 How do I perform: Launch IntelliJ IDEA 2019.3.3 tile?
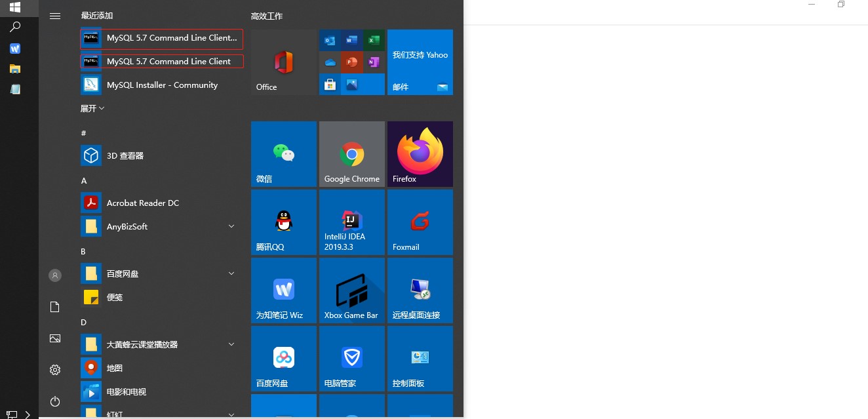click(x=352, y=222)
